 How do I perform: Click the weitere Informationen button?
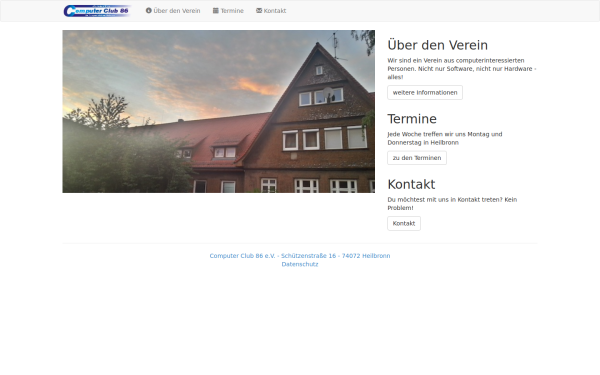425,93
